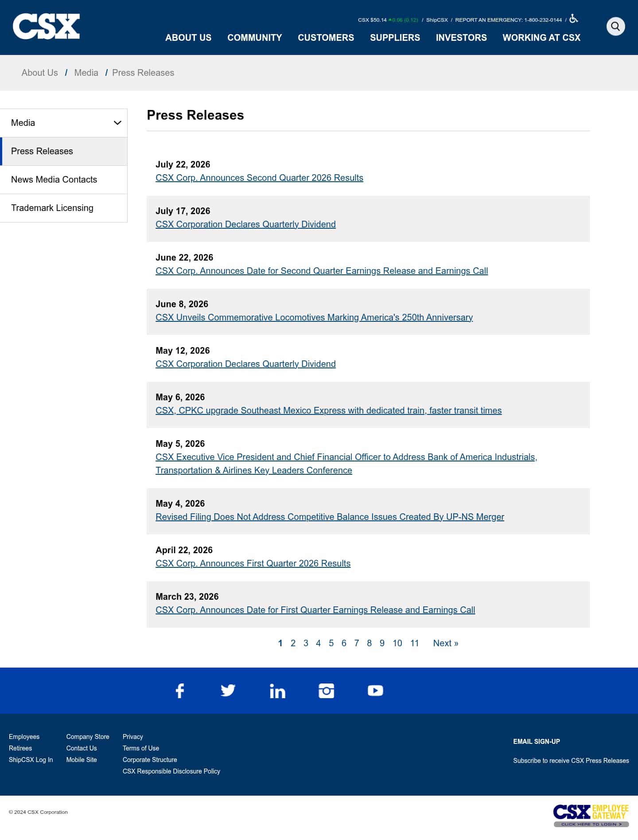The image size is (638, 840).
Task: Open the Working at CSX menu
Action: (541, 38)
